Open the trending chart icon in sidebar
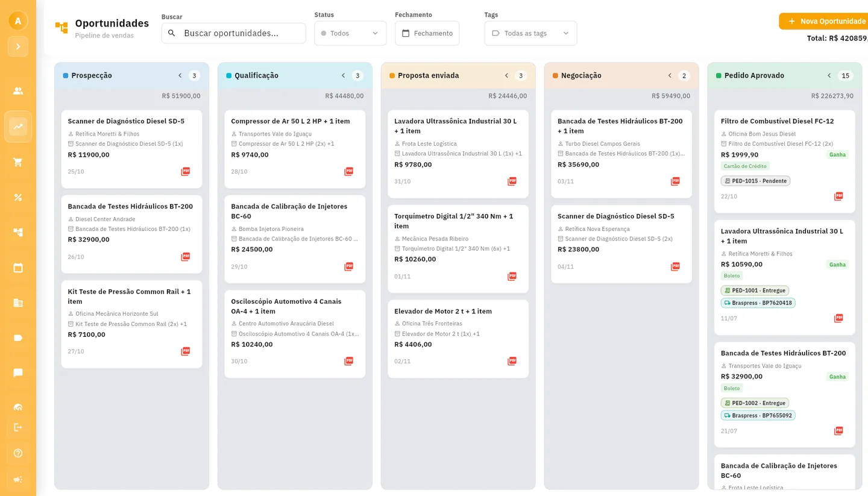The image size is (868, 496). (18, 127)
